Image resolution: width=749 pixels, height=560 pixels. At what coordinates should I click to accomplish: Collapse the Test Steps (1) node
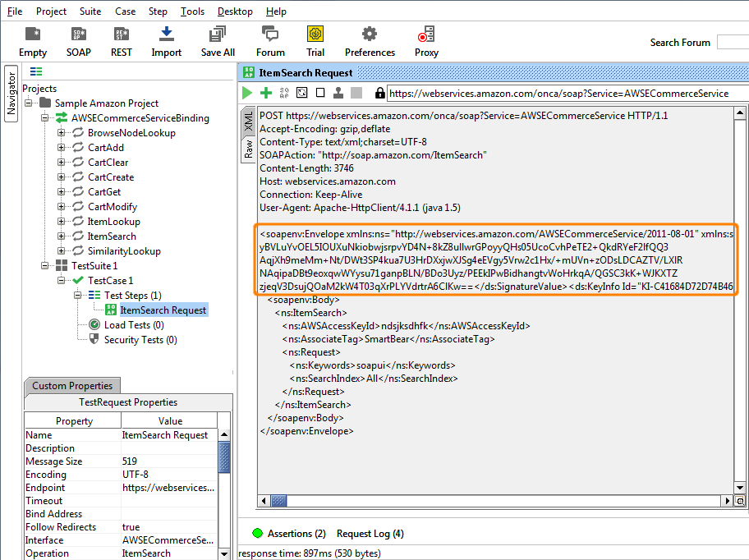77,295
